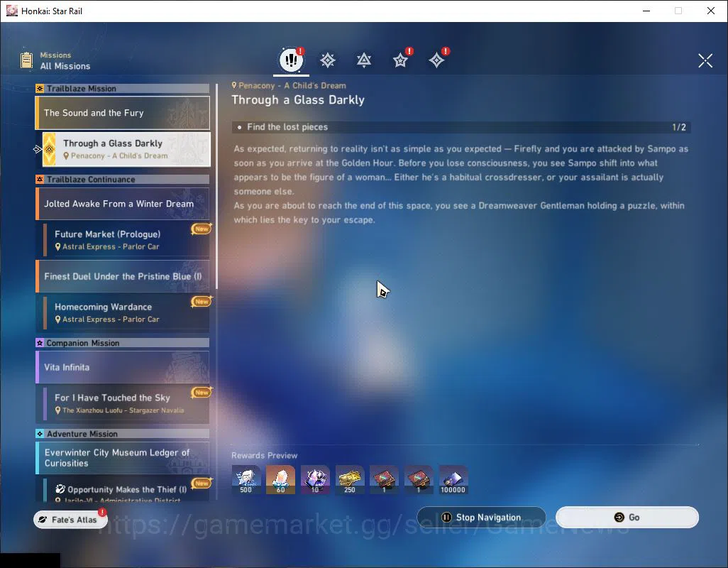Click the location pin under Future Market (Prologue)

pyautogui.click(x=58, y=247)
